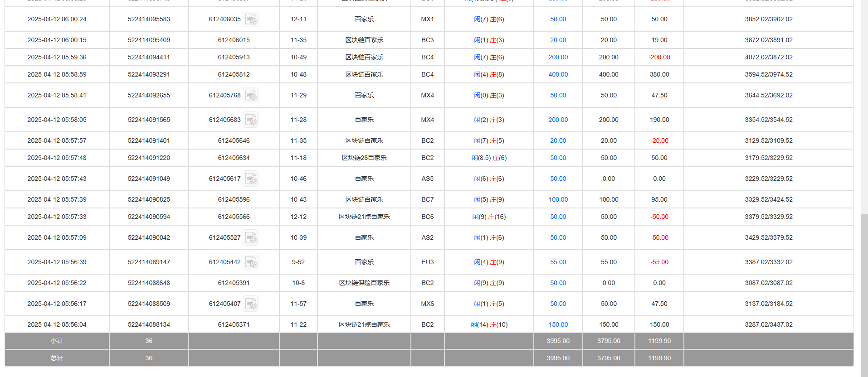This screenshot has width=868, height=377.
Task: Play video replay icon beside 612405683
Action: 251,120
